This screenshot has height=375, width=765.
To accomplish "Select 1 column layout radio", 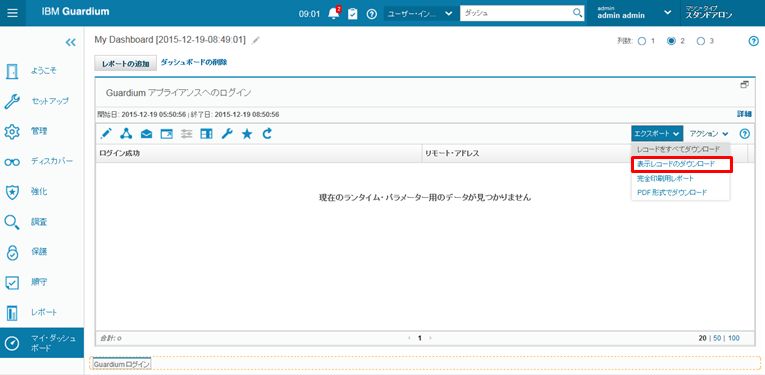I will click(642, 41).
